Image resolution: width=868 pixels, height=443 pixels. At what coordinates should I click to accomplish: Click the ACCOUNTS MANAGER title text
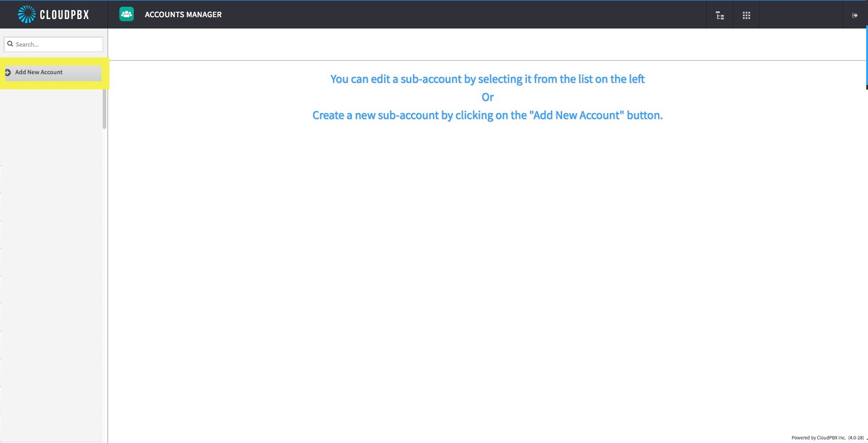tap(183, 14)
